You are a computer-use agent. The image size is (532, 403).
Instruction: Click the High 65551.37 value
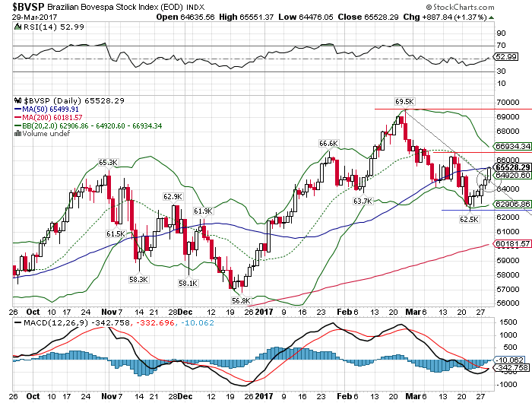(x=246, y=17)
